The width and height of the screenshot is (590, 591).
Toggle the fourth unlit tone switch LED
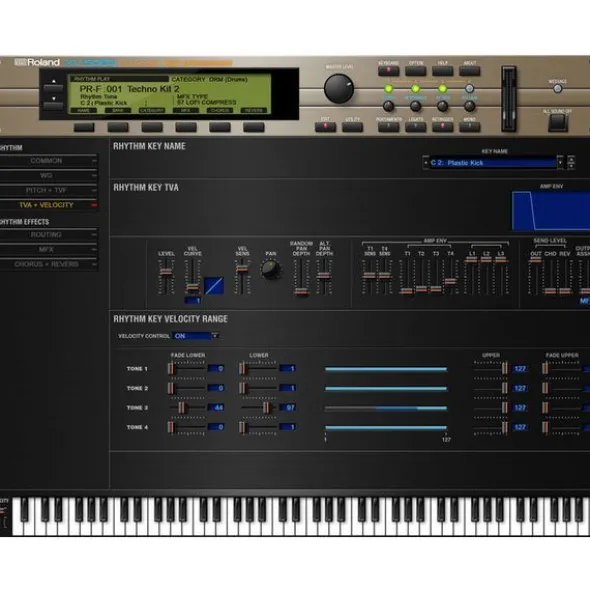click(469, 89)
